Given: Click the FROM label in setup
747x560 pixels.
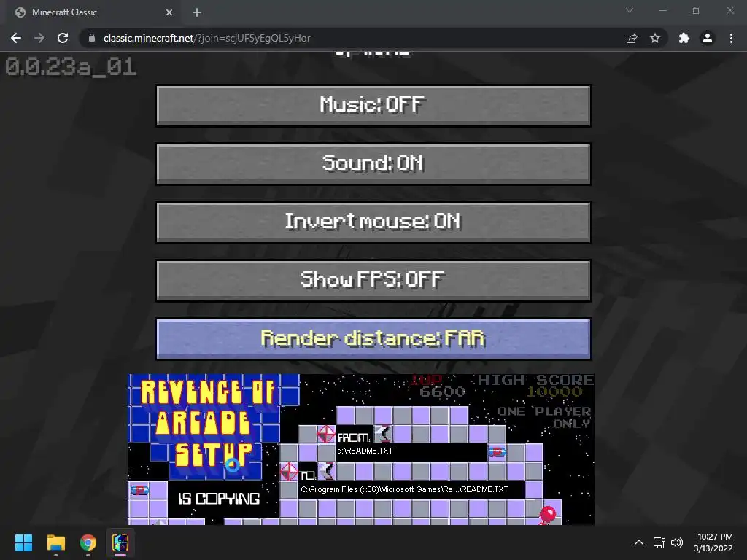Looking at the screenshot, I should click(x=354, y=437).
